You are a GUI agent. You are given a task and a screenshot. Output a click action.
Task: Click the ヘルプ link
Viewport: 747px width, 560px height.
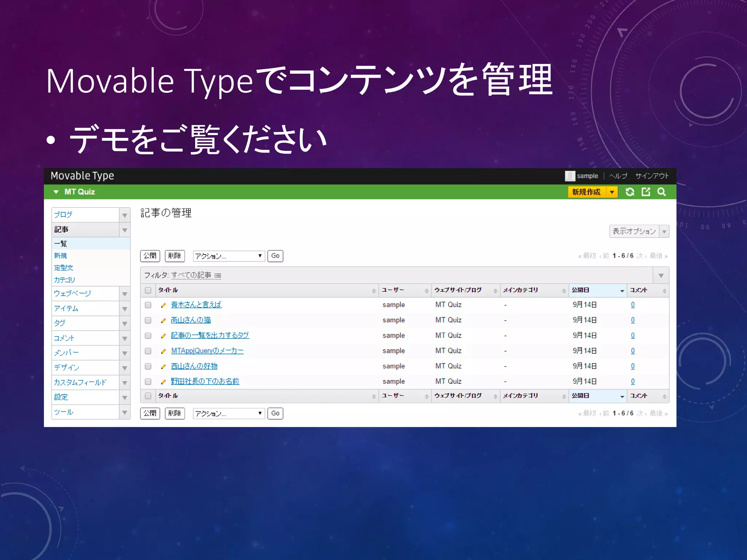pos(618,176)
